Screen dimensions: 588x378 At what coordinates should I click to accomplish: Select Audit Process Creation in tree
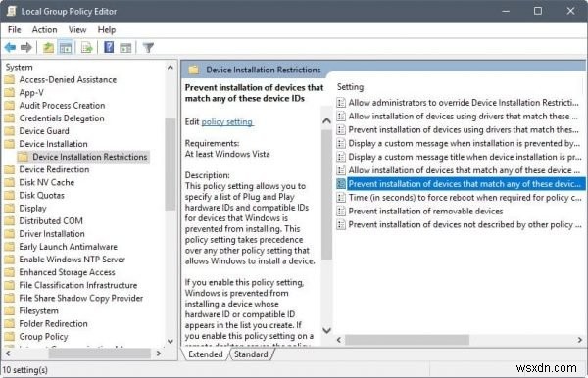(62, 105)
